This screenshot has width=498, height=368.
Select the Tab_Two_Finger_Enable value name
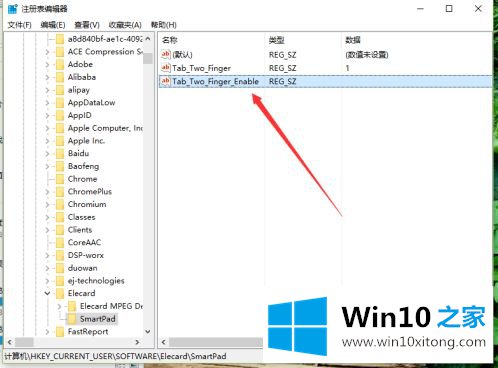point(215,81)
